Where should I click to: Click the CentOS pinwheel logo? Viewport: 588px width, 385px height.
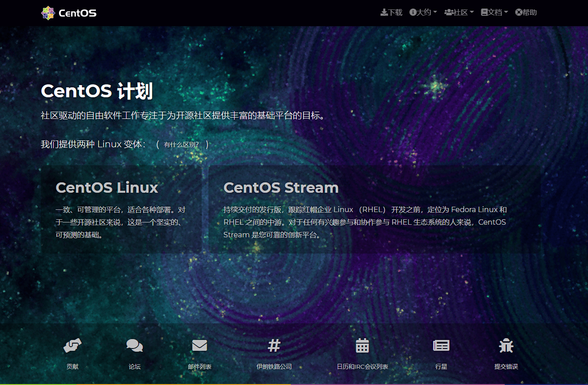point(48,13)
